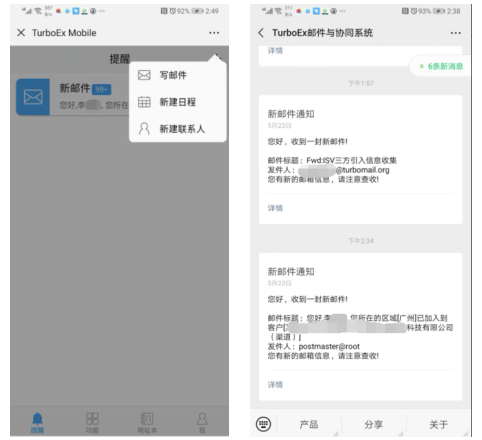Open the three-dot menu in TurboEx Mobile
Screen dimensions: 482x440
(214, 33)
